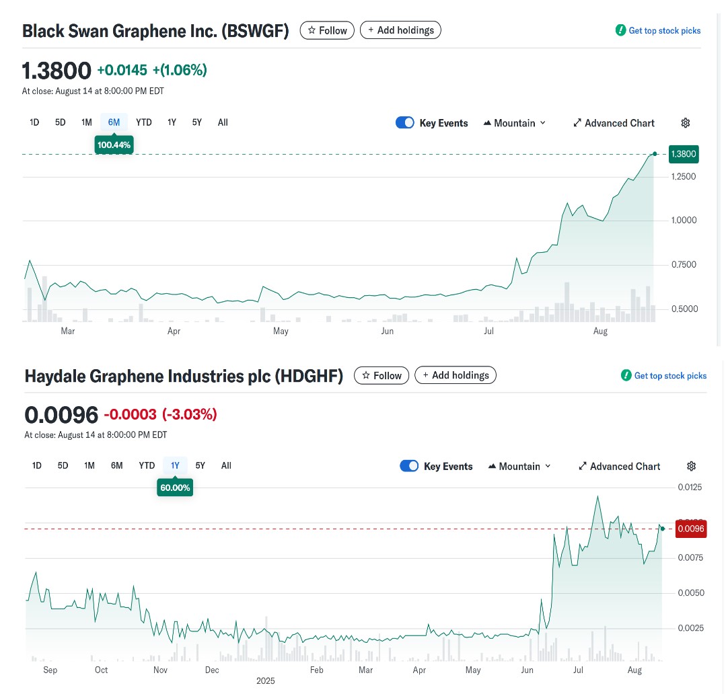Open top stock picks link above BSWGF
The image size is (728, 700).
(658, 31)
